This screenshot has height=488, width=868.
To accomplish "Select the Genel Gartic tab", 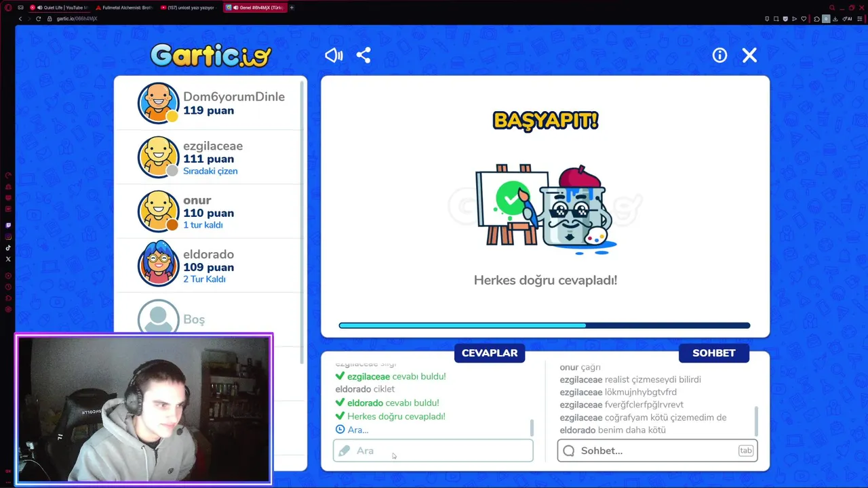I will (x=255, y=7).
